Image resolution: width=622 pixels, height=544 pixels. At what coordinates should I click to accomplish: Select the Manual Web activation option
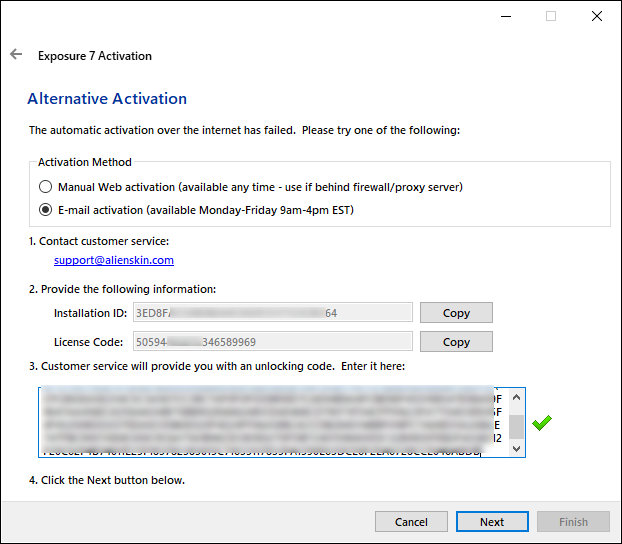click(x=46, y=187)
